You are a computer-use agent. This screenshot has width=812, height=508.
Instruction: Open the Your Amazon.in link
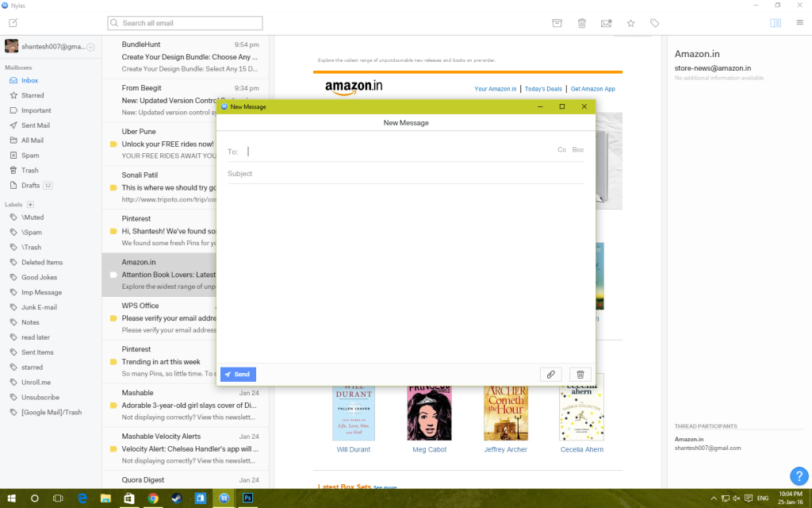pyautogui.click(x=495, y=89)
